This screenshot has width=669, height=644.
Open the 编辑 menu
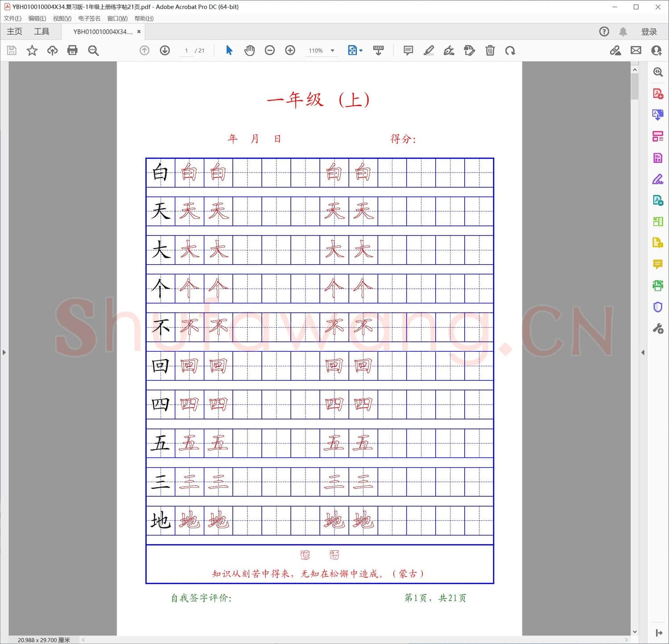pyautogui.click(x=37, y=18)
